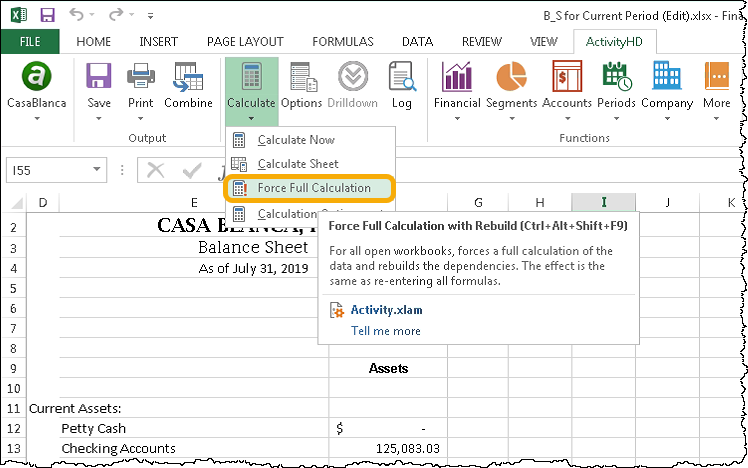Click the Name Box showing I55
Image resolution: width=748 pixels, height=468 pixels.
[x=47, y=170]
